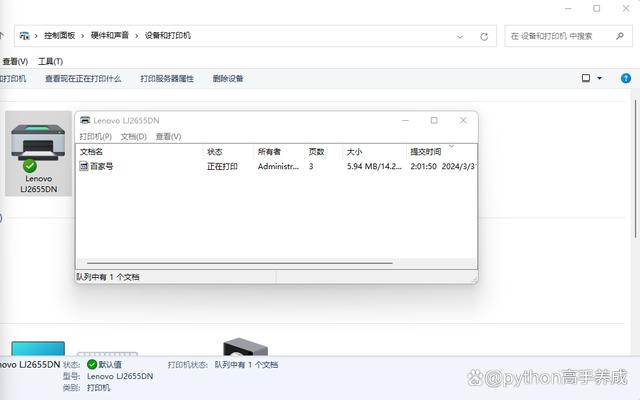Viewport: 640px width, 400px height.
Task: Click 打印服务器属性 toolbar button
Action: (167, 78)
